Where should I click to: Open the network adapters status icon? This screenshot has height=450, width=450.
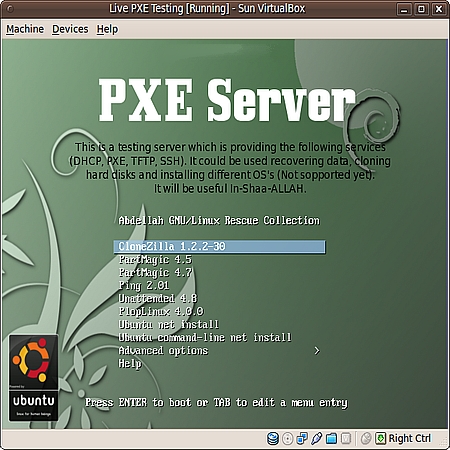pos(302,439)
